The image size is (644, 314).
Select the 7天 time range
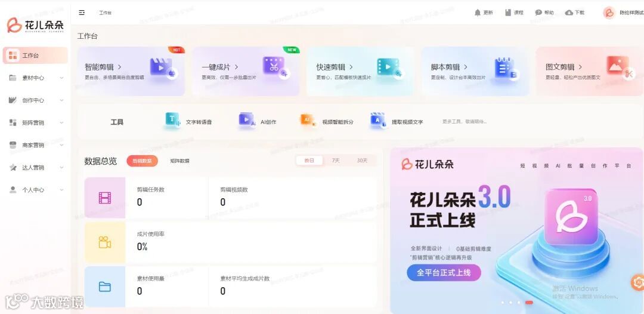pyautogui.click(x=336, y=161)
